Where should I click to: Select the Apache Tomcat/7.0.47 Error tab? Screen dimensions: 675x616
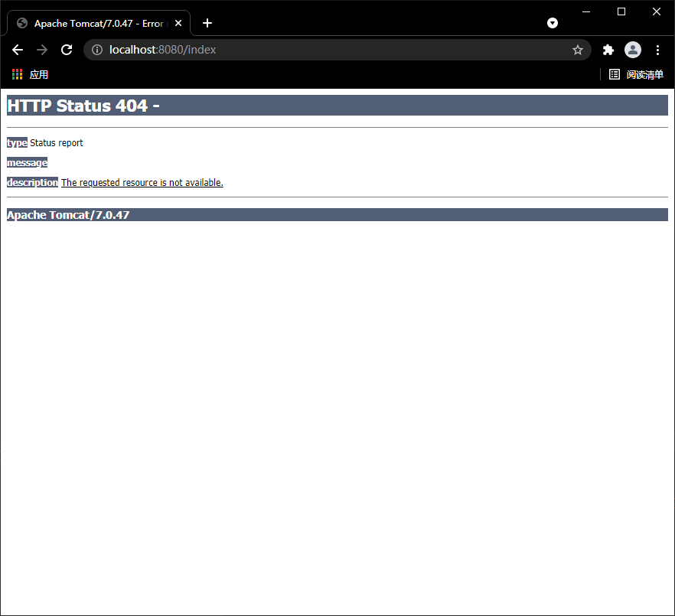tap(99, 23)
